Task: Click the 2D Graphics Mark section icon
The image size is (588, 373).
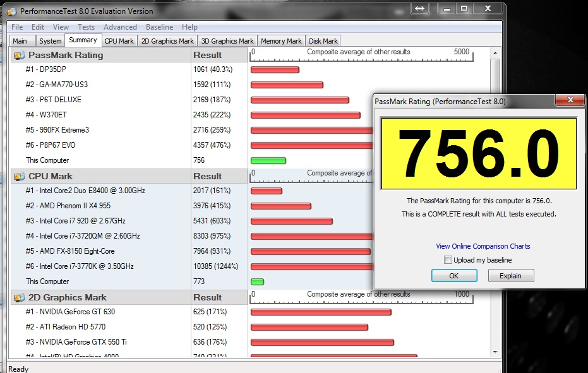Action: click(x=19, y=298)
